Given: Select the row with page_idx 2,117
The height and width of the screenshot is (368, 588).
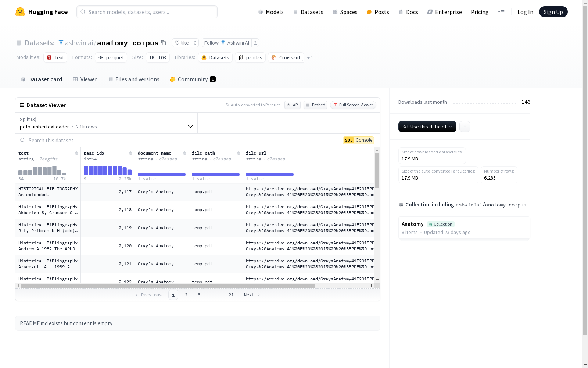Looking at the screenshot, I should [195, 192].
